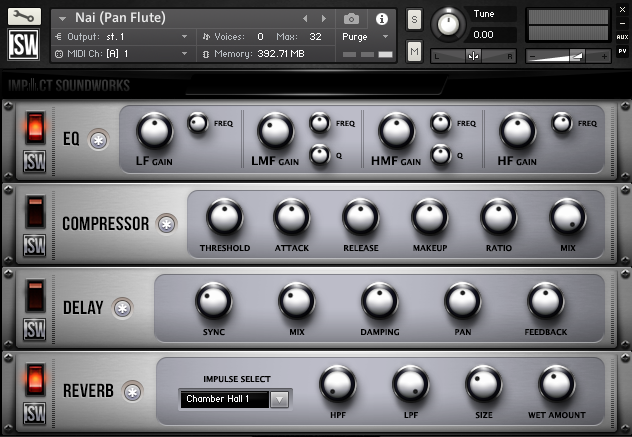Click the Reverb Size knob
Image resolution: width=632 pixels, height=437 pixels.
tap(484, 384)
